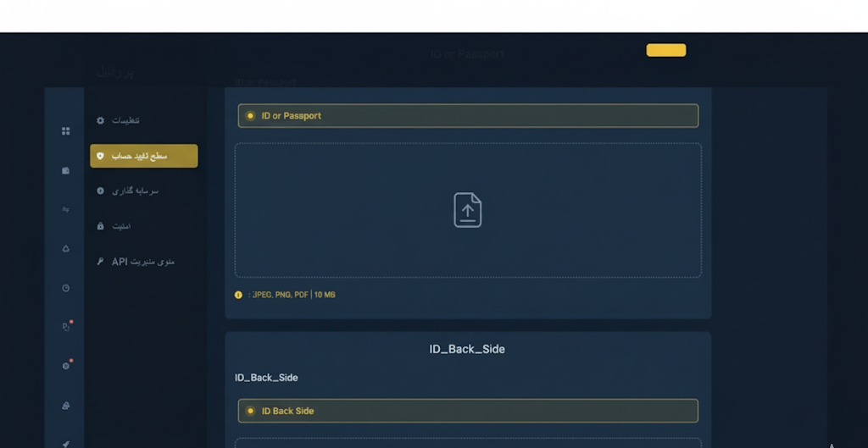This screenshot has width=868, height=448.
Task: Click the yellow button in the top bar
Action: point(666,50)
